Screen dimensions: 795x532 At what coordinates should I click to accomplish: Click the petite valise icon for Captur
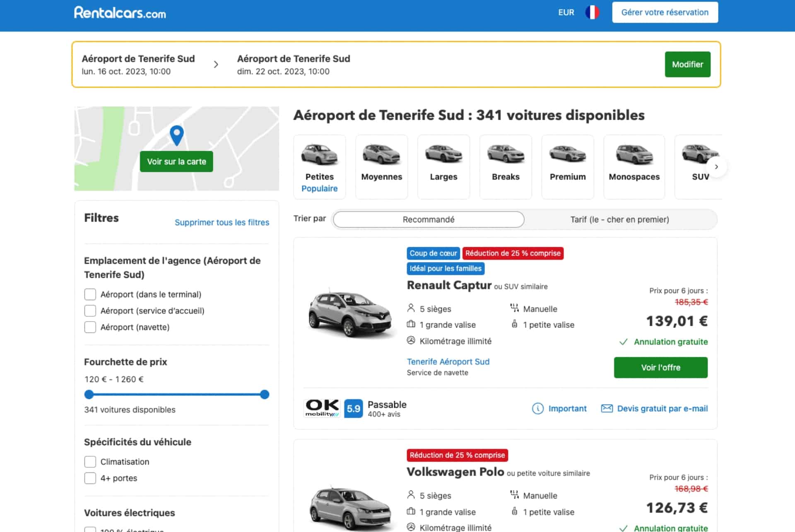(514, 324)
